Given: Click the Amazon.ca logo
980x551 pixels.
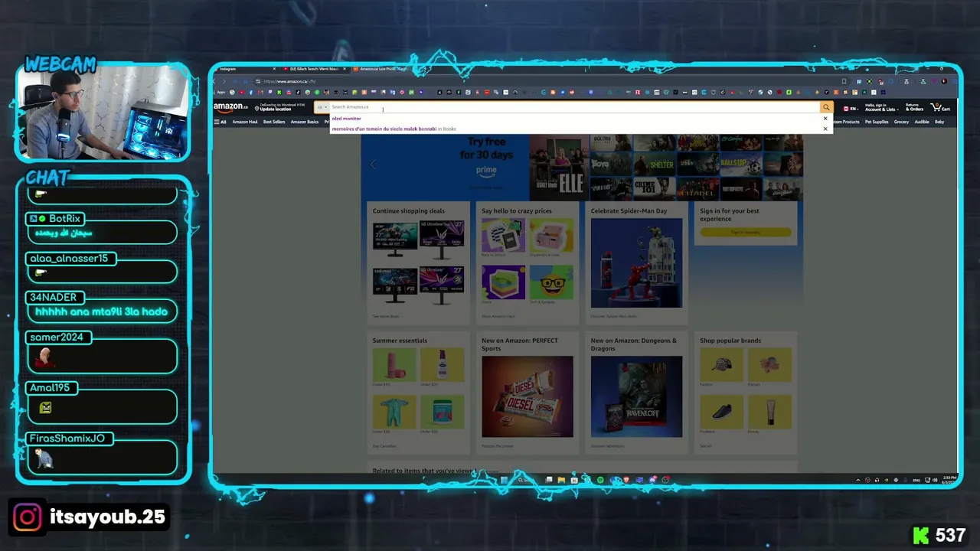Looking at the screenshot, I should click(230, 107).
